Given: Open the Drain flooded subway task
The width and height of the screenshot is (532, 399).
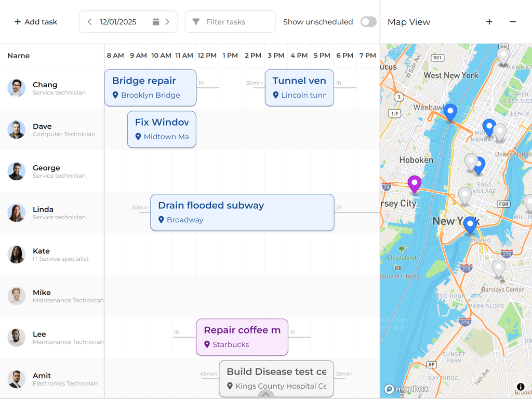Looking at the screenshot, I should point(242,212).
